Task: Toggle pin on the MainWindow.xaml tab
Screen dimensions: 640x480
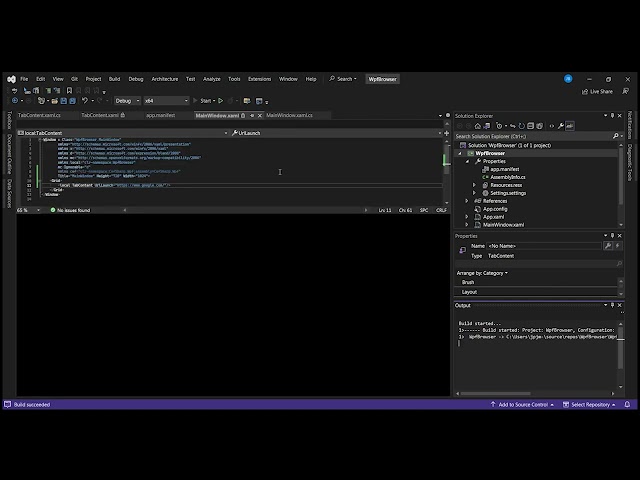Action: tap(252, 116)
